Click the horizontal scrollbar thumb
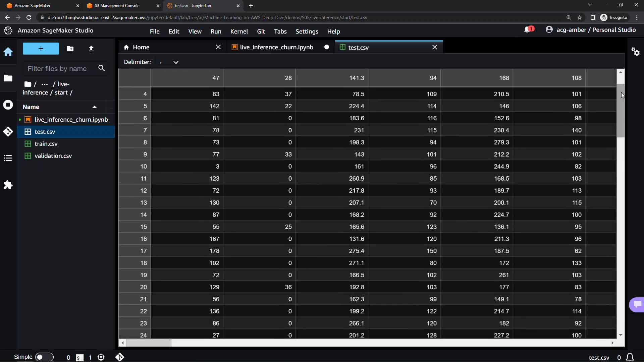The image size is (644, 362). [x=149, y=343]
